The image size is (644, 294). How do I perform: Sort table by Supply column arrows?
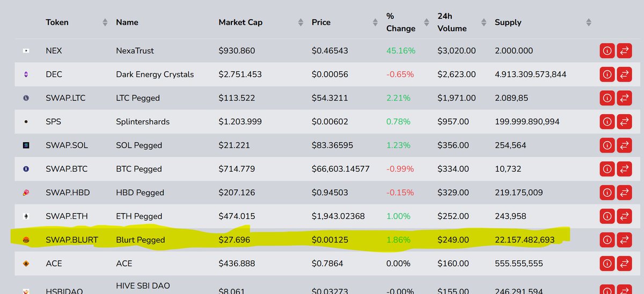tap(589, 23)
